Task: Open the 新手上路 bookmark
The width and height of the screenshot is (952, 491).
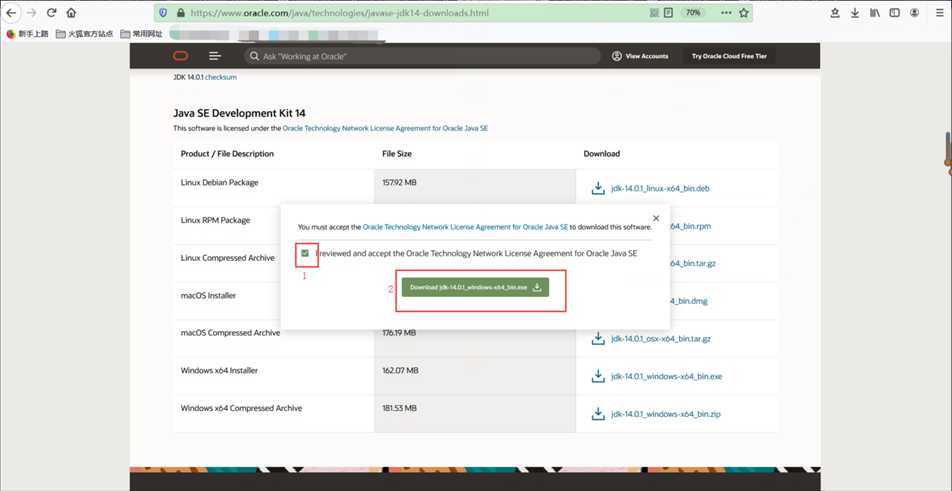Action: (x=27, y=34)
